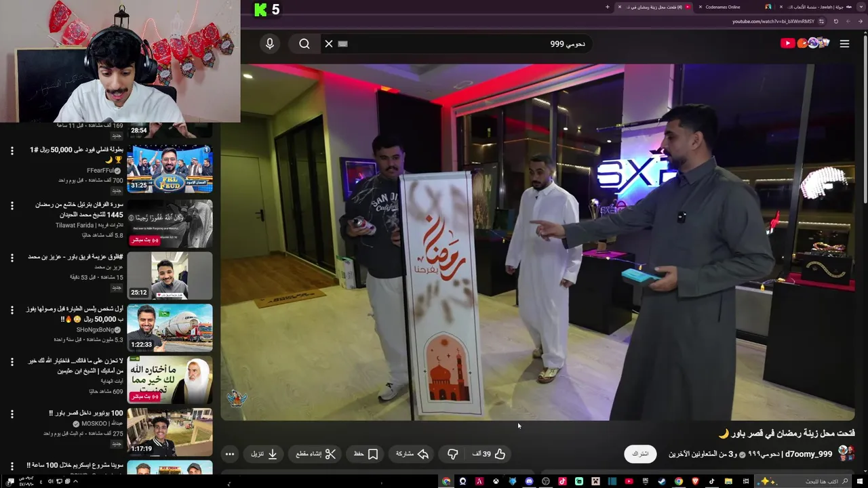This screenshot has height=488, width=868.
Task: Open options menu for سورة الفرقان video
Action: pyautogui.click(x=12, y=205)
